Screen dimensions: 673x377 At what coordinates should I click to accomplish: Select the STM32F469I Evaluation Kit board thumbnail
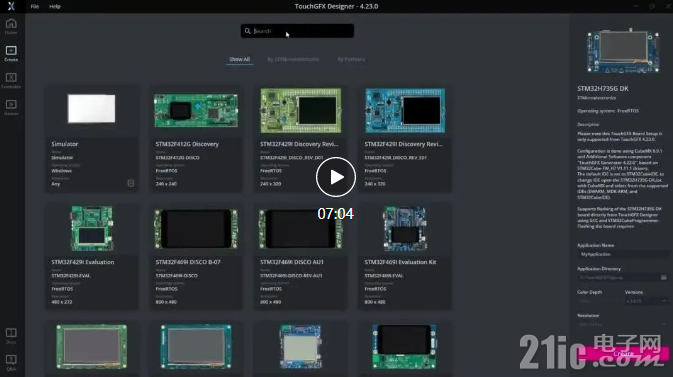point(405,228)
